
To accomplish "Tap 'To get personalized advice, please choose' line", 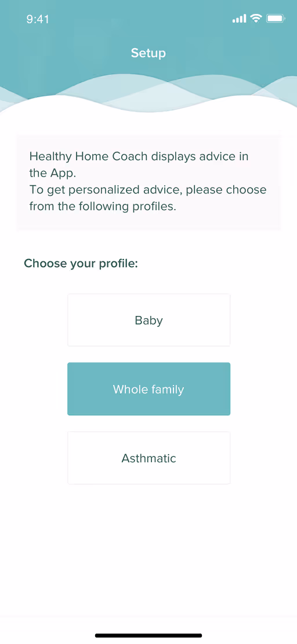I will coord(148,190).
